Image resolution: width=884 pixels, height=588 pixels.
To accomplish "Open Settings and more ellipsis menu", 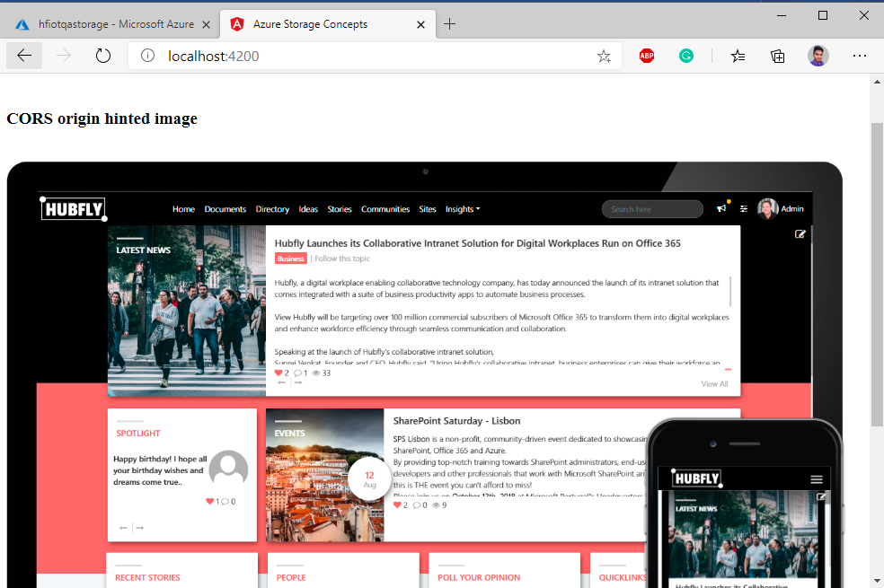I will 859,55.
